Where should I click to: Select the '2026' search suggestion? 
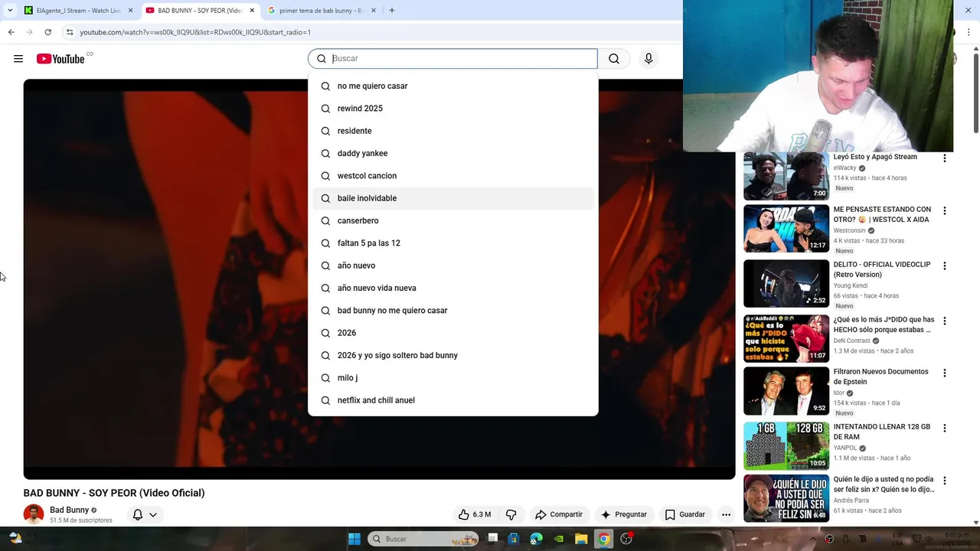coord(452,333)
